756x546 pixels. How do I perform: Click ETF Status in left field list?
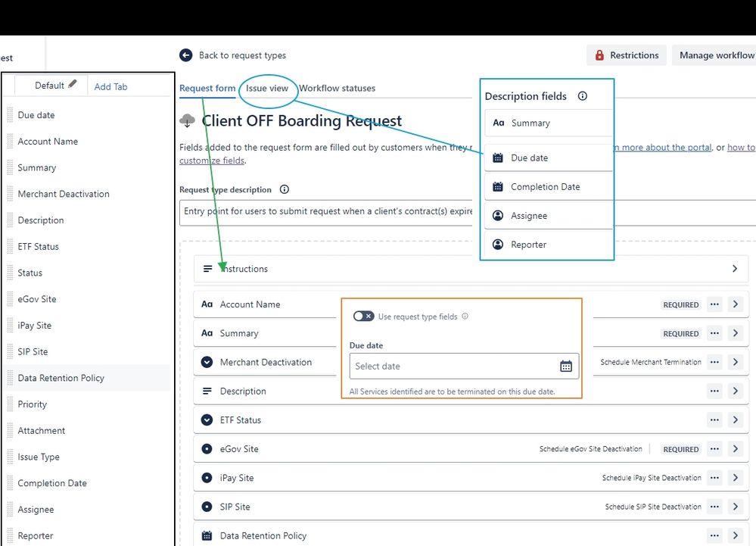pyautogui.click(x=38, y=246)
